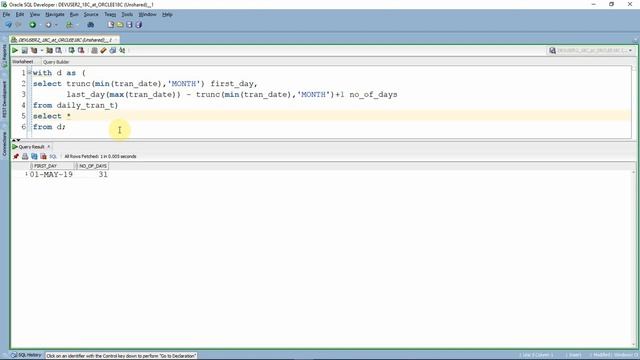Click the Save All icon in main toolbar

(139, 25)
